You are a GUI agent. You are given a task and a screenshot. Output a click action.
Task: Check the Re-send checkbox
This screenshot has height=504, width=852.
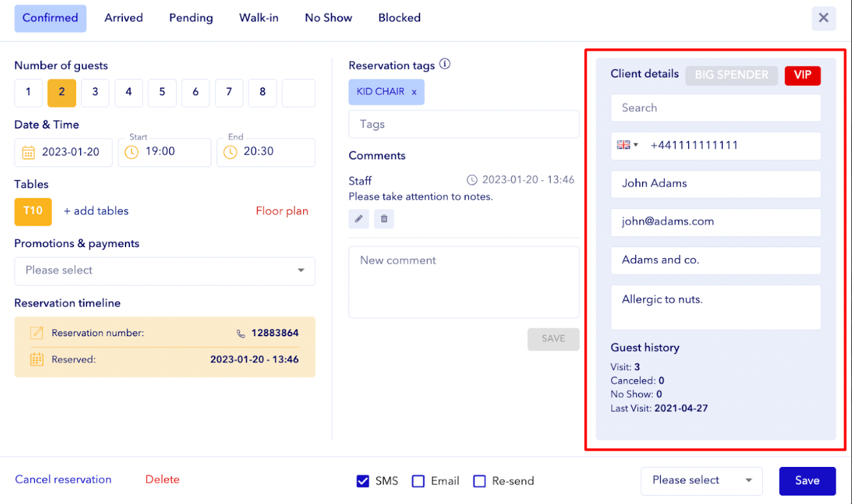point(479,481)
